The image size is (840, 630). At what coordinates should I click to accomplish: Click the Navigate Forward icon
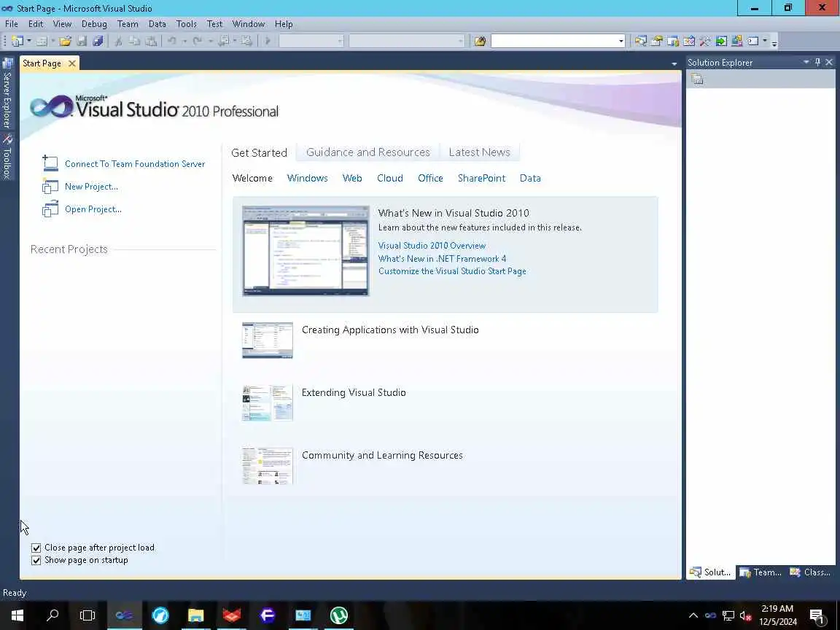pyautogui.click(x=246, y=41)
